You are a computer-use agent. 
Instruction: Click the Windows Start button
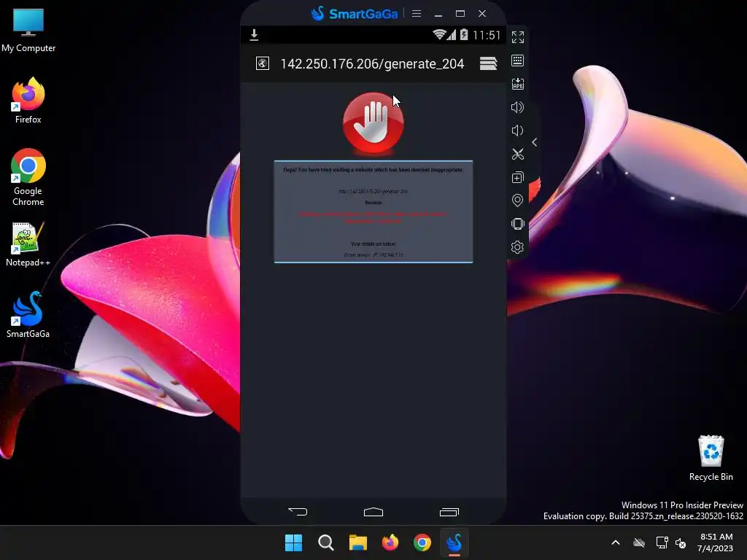tap(293, 542)
